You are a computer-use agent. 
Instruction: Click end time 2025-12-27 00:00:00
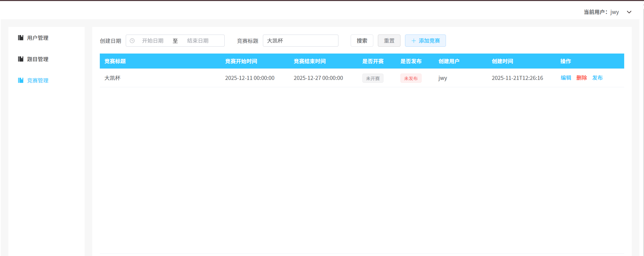318,78
